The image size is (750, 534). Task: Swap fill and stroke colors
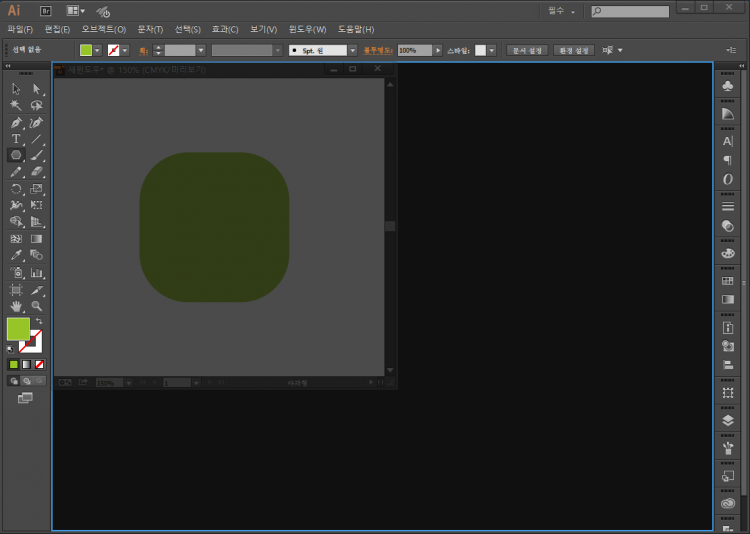pos(39,321)
